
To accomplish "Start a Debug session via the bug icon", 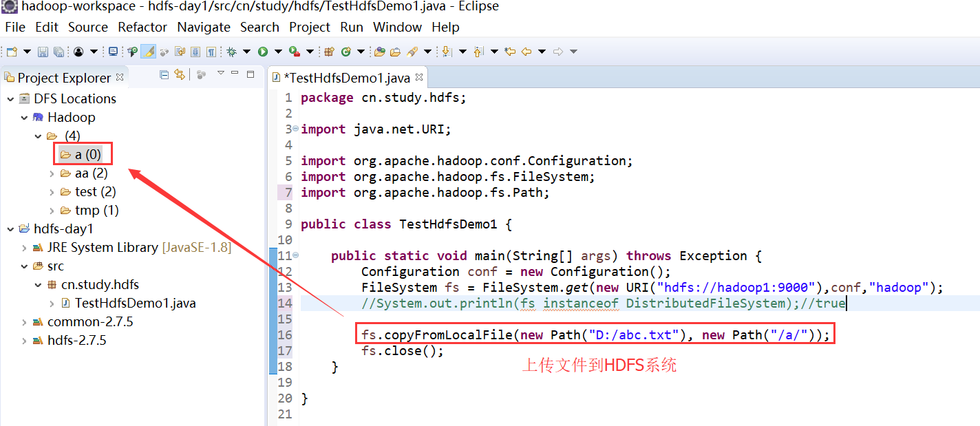I will [x=230, y=51].
